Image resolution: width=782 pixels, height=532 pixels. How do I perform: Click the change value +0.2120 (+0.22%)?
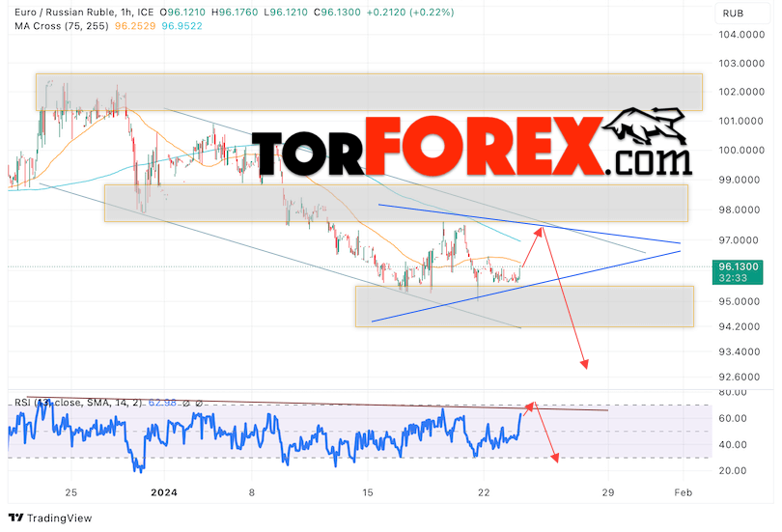(410, 12)
